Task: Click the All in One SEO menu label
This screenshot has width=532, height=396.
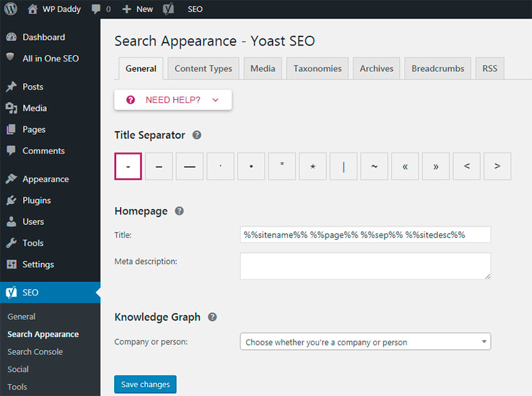Action: 51,58
